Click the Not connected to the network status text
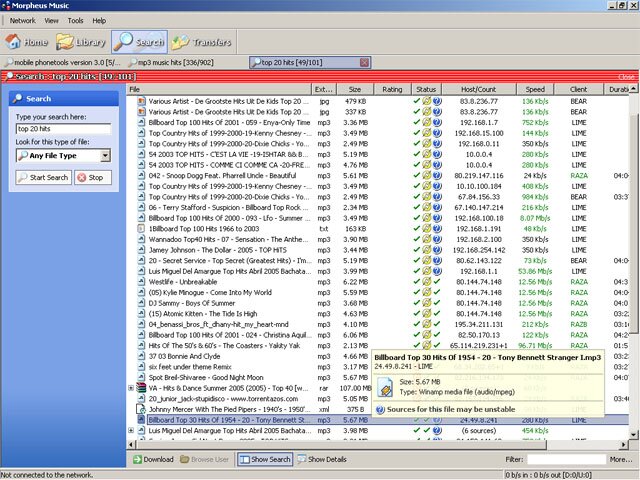Screen dimensions: 640x480 [x=47, y=475]
